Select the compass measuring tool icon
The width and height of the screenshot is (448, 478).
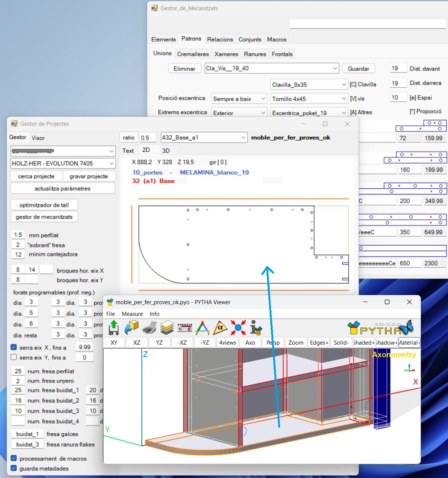(x=203, y=328)
